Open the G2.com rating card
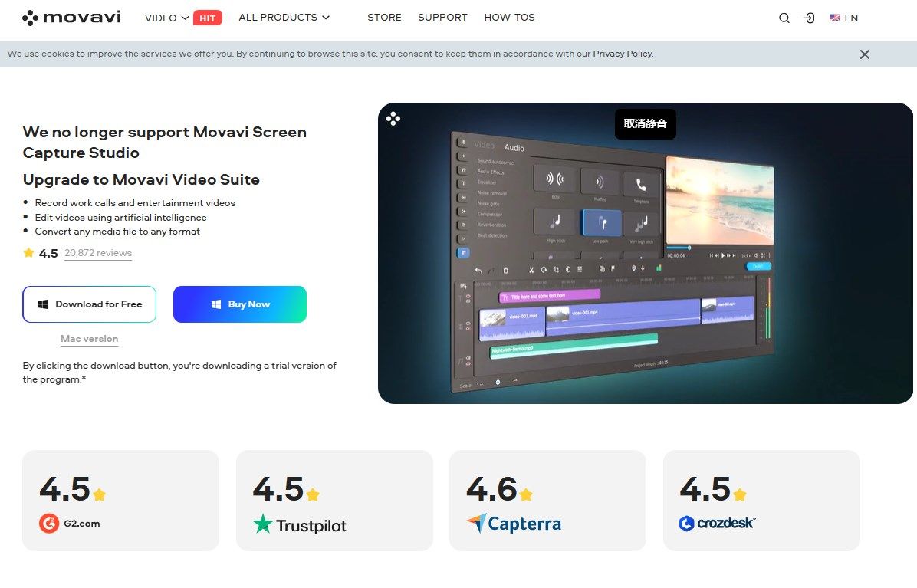This screenshot has height=588, width=917. coord(120,501)
